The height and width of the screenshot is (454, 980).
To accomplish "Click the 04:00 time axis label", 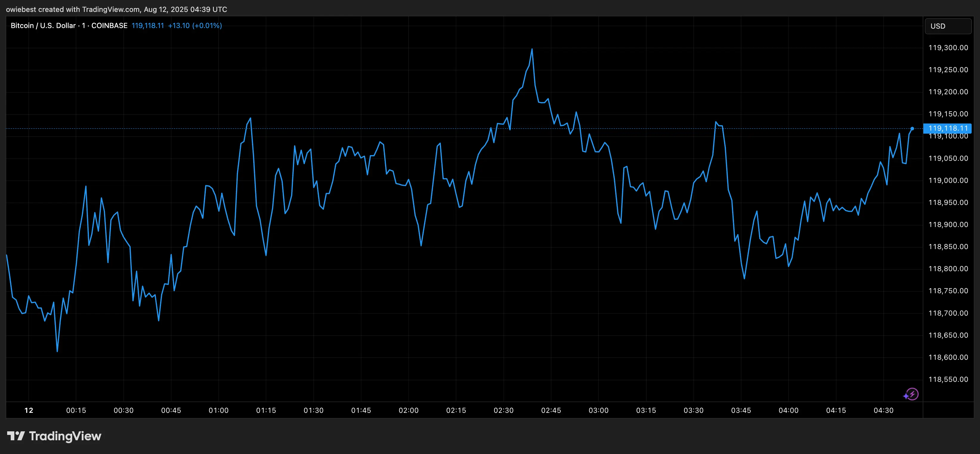I will (789, 410).
